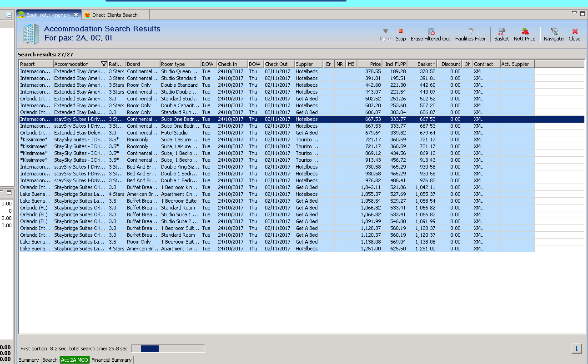Click the MS column header
The image size is (588, 364).
(x=351, y=64)
